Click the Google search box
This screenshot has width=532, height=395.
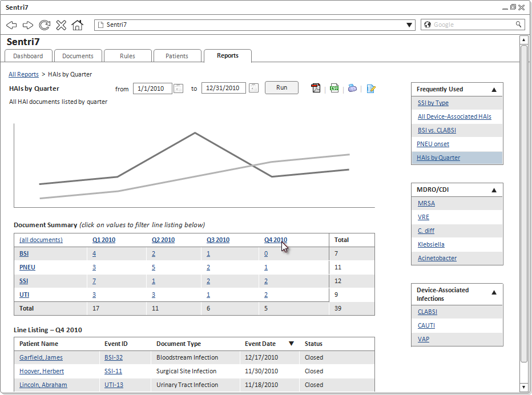[473, 25]
